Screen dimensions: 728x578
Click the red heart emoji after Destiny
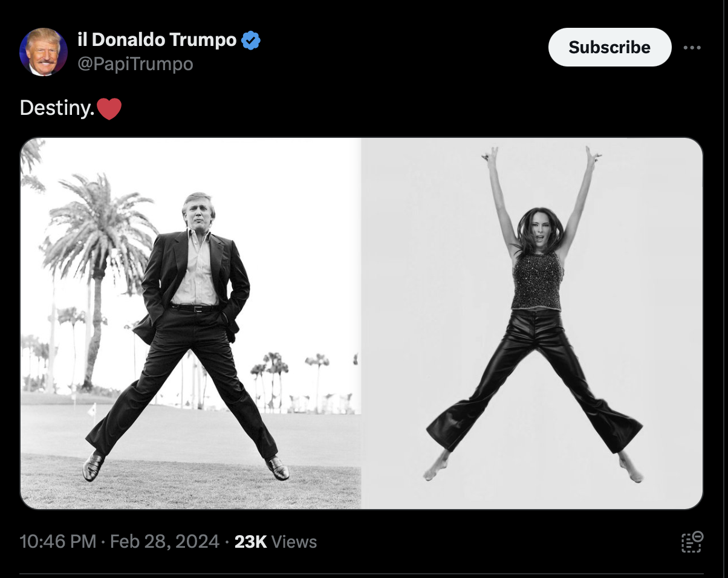(x=109, y=109)
